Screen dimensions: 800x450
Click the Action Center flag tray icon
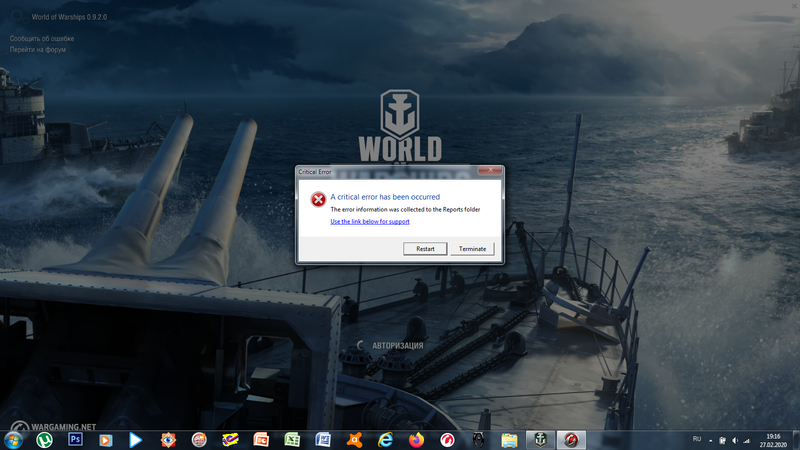pos(722,440)
